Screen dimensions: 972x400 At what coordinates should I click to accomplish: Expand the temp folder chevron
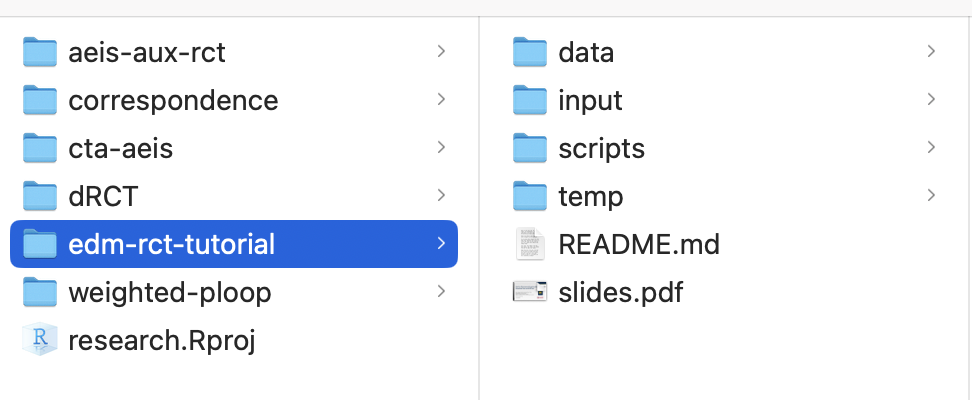[x=931, y=196]
